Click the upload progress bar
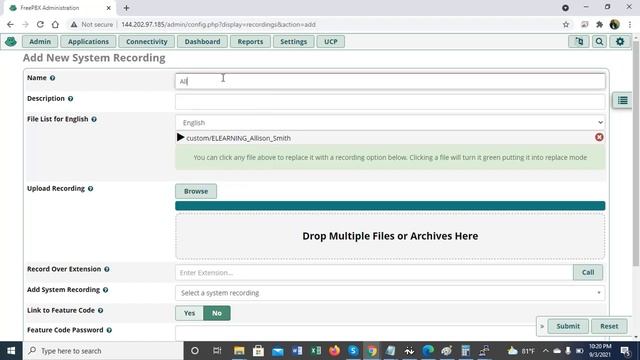 pyautogui.click(x=390, y=206)
